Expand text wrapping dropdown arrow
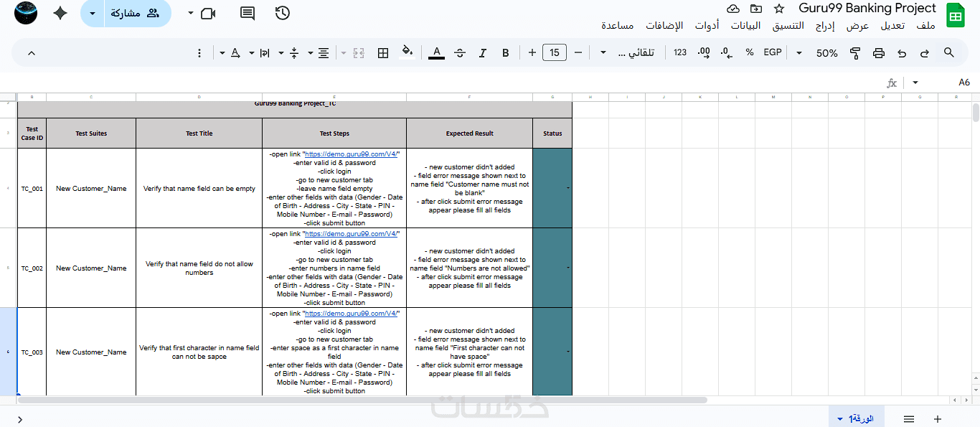This screenshot has height=427, width=980. (252, 52)
